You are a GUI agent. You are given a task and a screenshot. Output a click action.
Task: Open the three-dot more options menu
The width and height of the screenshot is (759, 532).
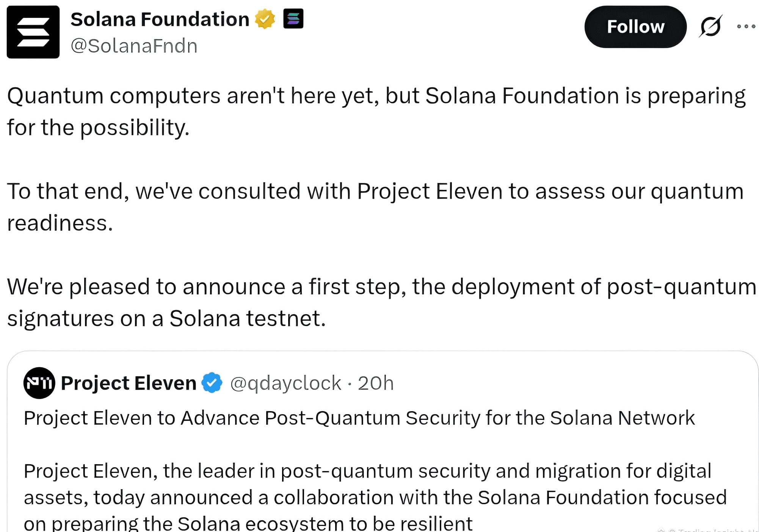point(746,27)
